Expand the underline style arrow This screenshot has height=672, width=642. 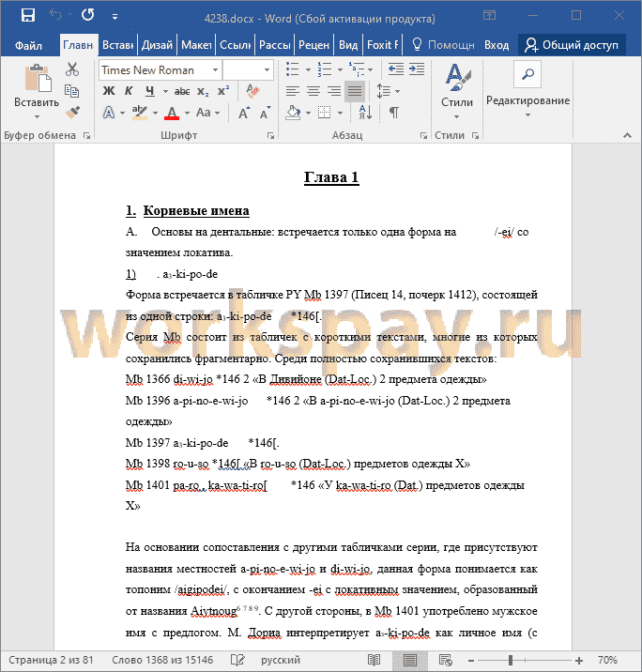(x=165, y=91)
